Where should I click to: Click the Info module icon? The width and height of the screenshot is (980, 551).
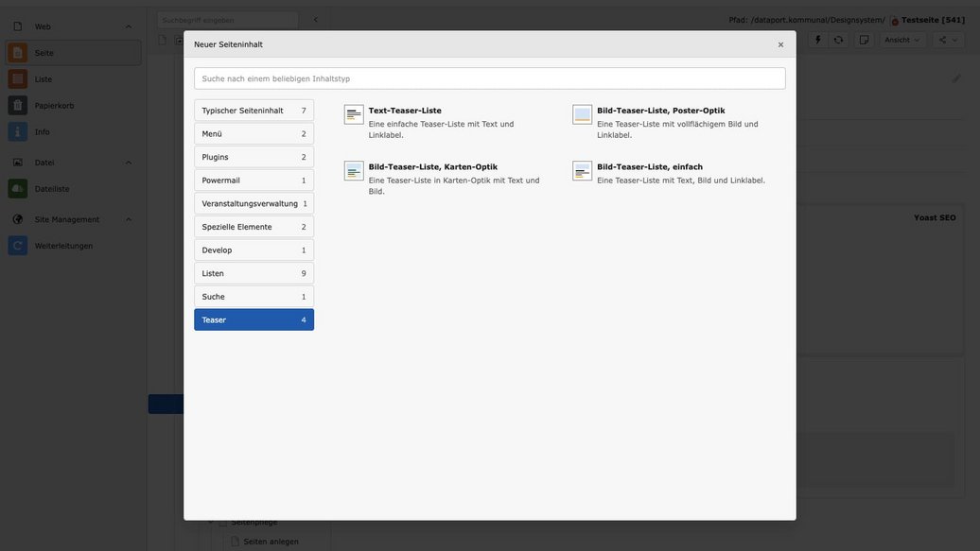(x=18, y=132)
